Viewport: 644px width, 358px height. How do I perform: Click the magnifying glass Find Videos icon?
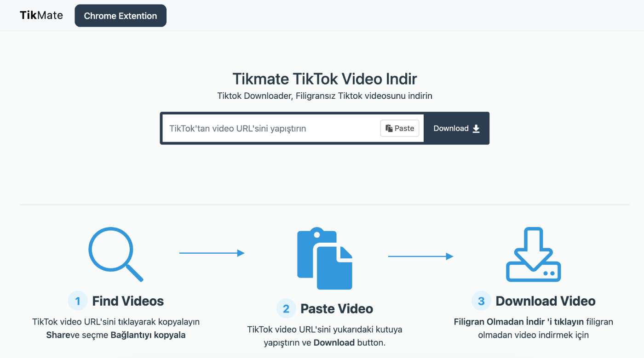point(116,254)
